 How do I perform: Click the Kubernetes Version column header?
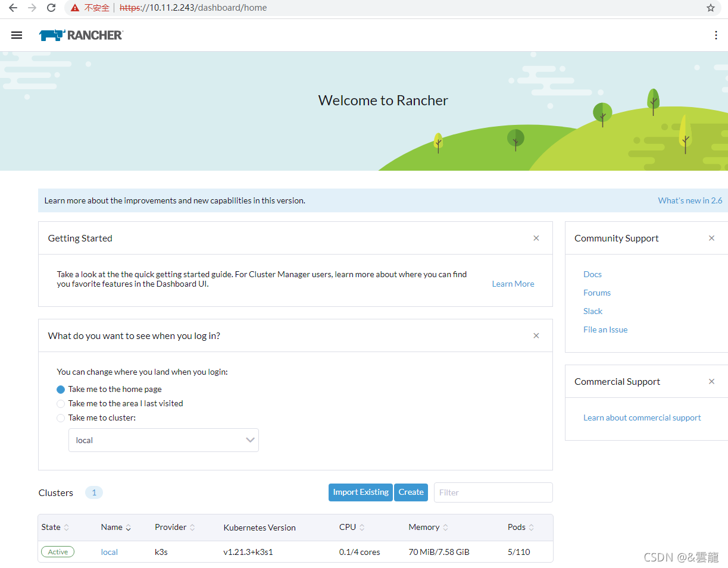coord(260,528)
